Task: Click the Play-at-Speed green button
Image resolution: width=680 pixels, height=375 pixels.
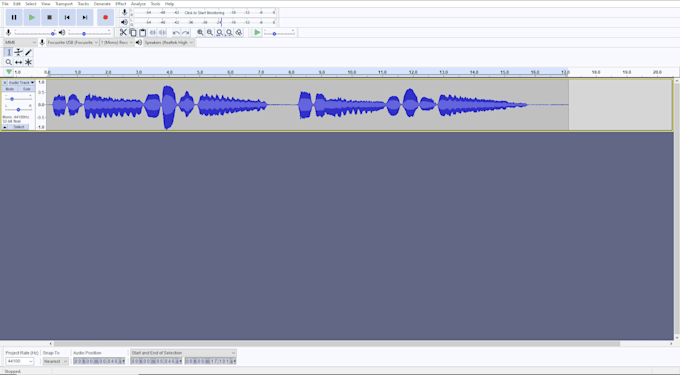Action: (257, 33)
